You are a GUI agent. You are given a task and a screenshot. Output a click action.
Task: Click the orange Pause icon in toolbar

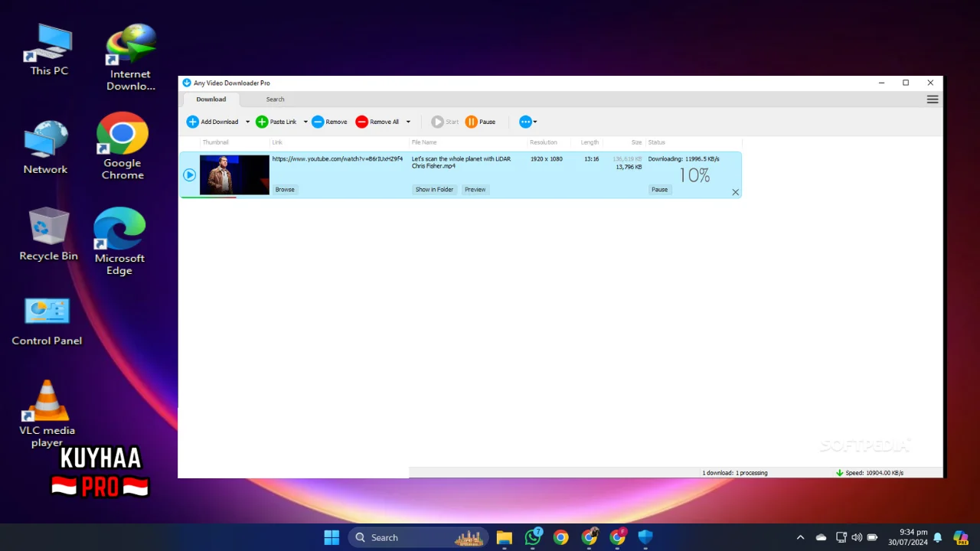472,122
